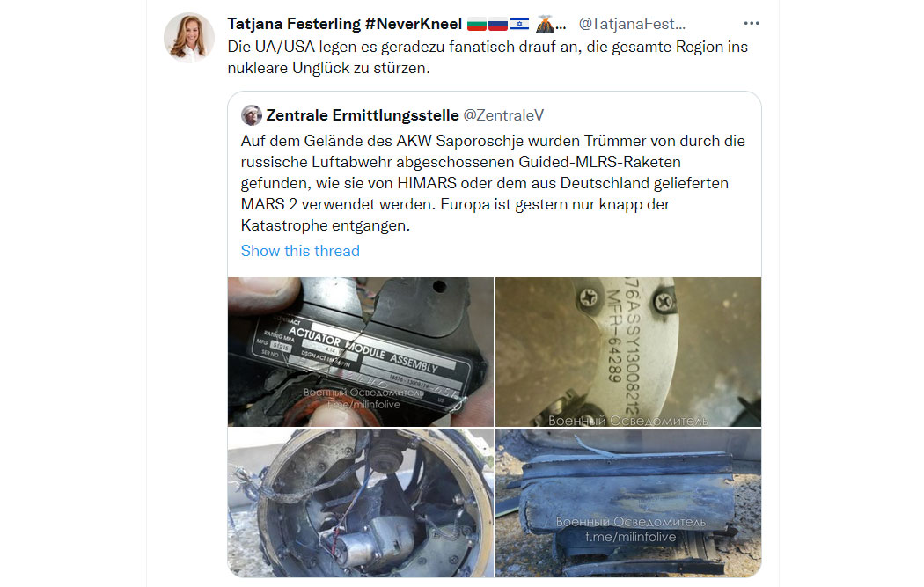Click the Zentrale Ermittlungsstelle small avatar
This screenshot has width=924, height=587.
point(251,115)
